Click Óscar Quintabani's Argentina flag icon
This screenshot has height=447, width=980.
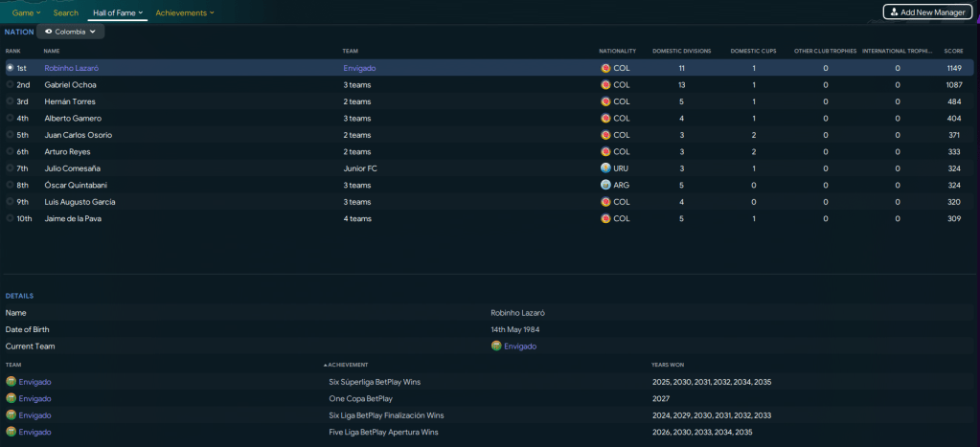click(x=605, y=185)
